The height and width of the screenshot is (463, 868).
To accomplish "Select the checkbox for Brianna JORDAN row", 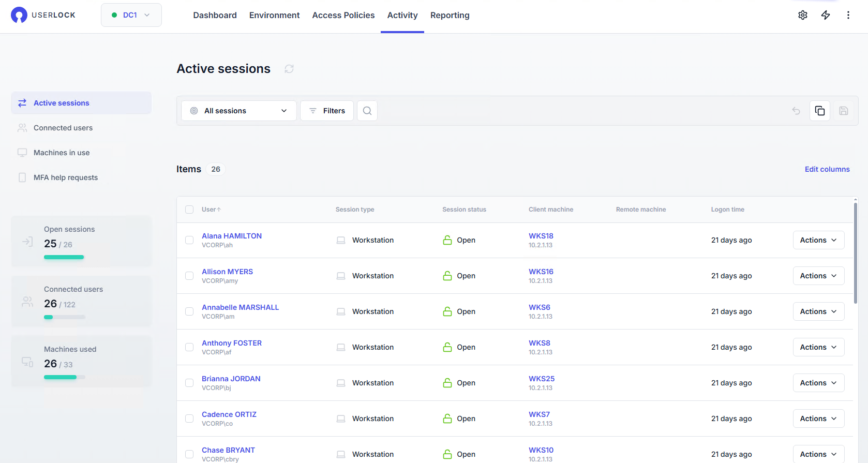I will (x=189, y=383).
